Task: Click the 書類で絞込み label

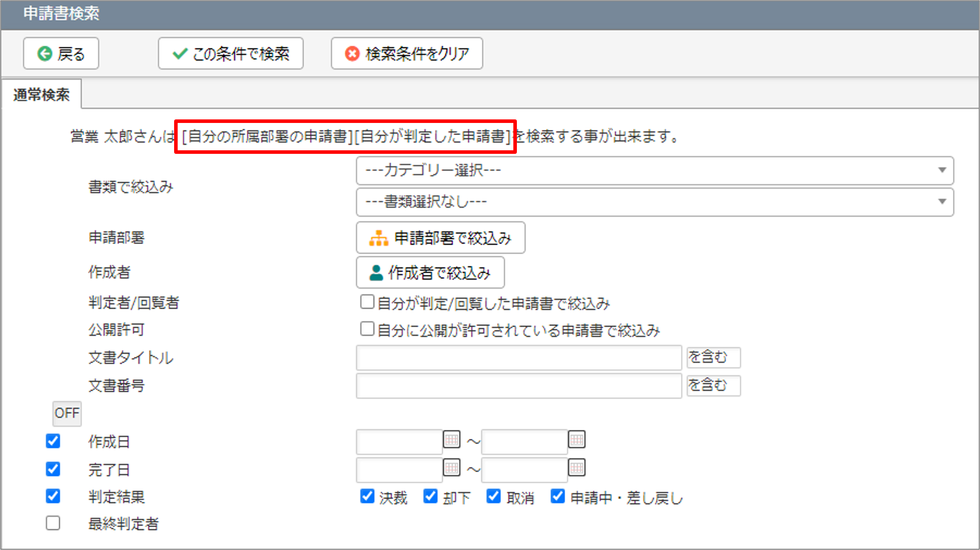Action: pyautogui.click(x=131, y=187)
